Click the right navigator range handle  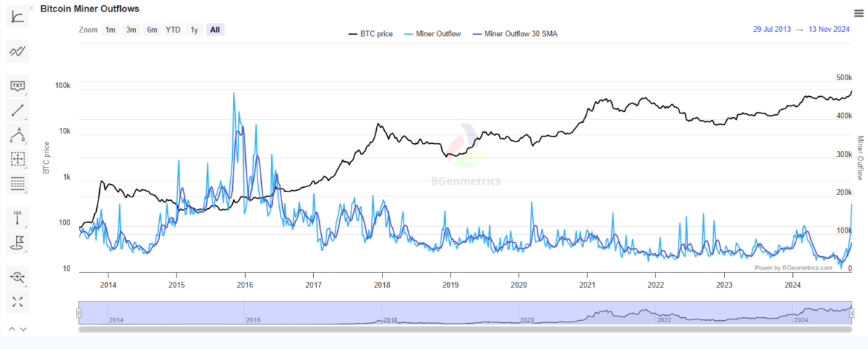tap(852, 313)
